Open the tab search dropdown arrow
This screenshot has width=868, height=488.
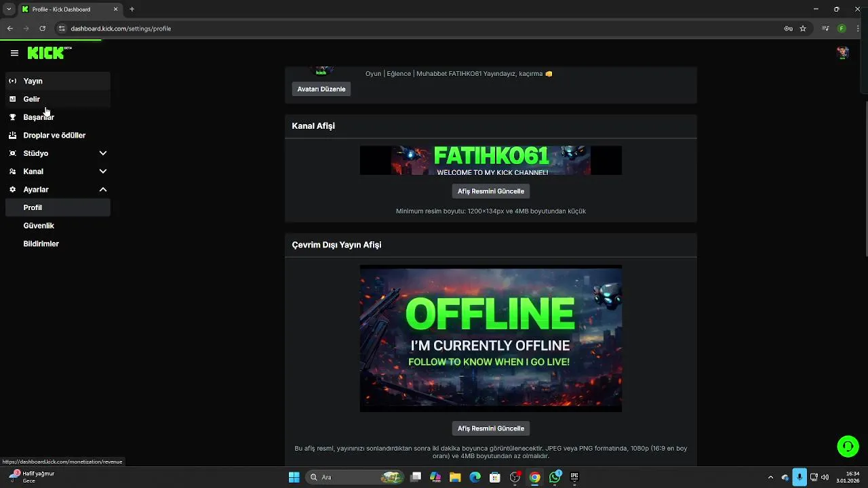8,9
